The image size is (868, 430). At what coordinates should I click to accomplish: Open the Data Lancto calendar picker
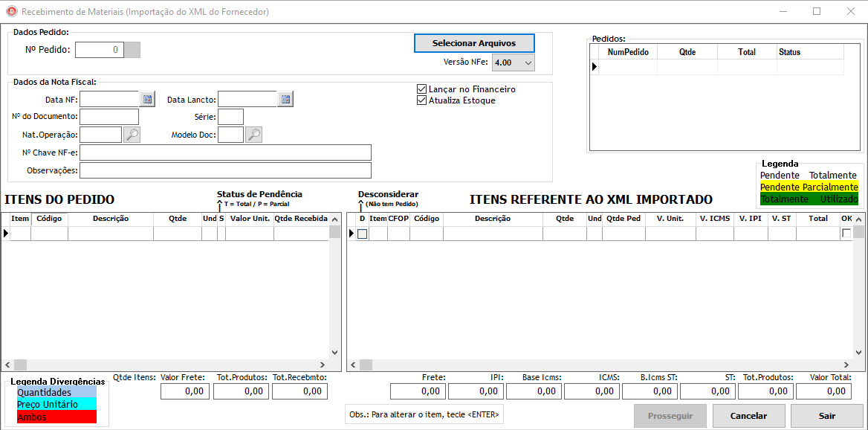285,99
